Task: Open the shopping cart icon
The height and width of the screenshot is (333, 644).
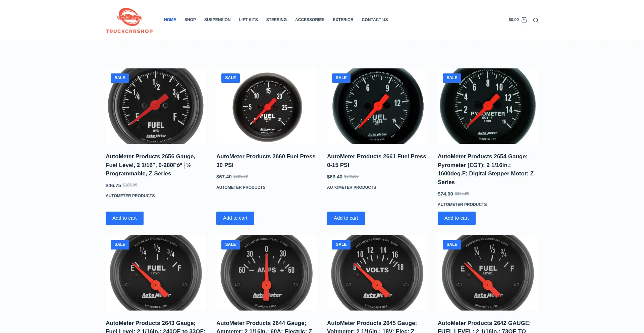Action: coord(524,20)
